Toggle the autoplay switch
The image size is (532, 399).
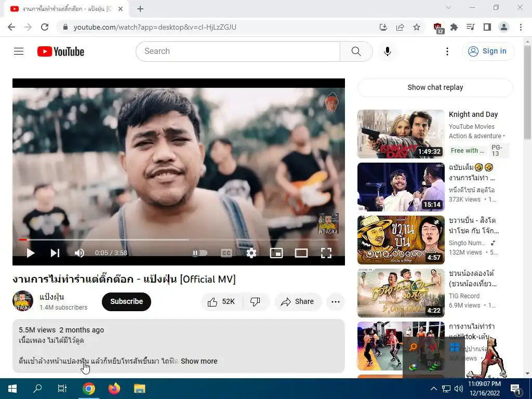pyautogui.click(x=200, y=253)
